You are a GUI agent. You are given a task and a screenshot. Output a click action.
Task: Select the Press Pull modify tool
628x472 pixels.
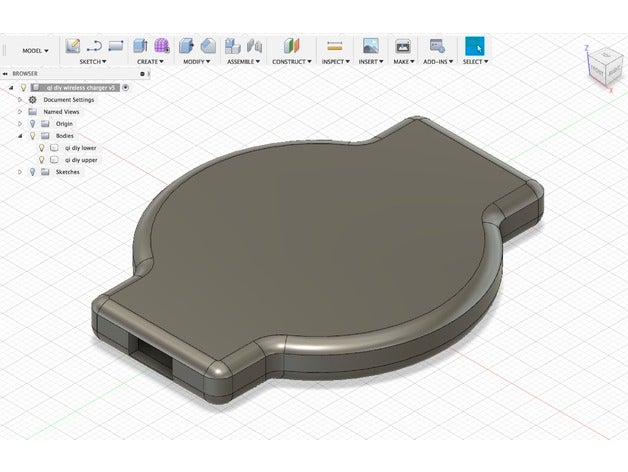(x=186, y=46)
